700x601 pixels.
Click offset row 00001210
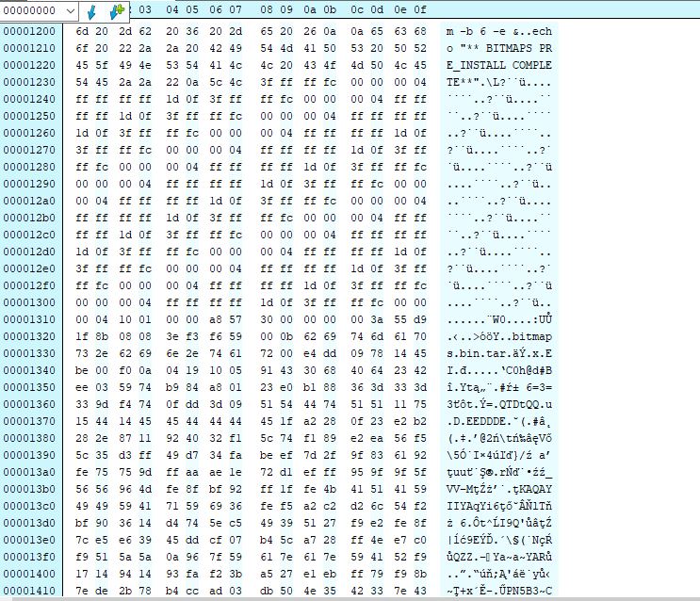click(29, 48)
